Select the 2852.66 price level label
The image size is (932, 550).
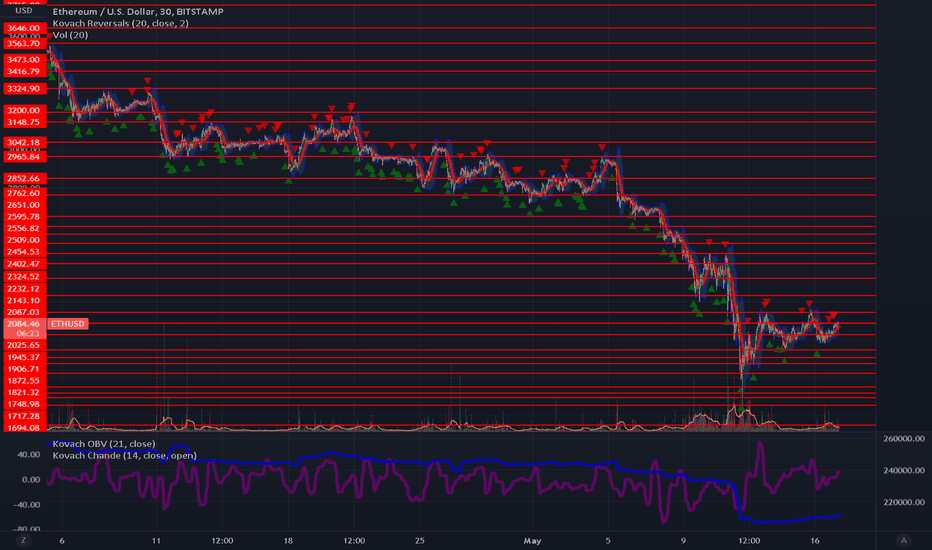tap(24, 178)
